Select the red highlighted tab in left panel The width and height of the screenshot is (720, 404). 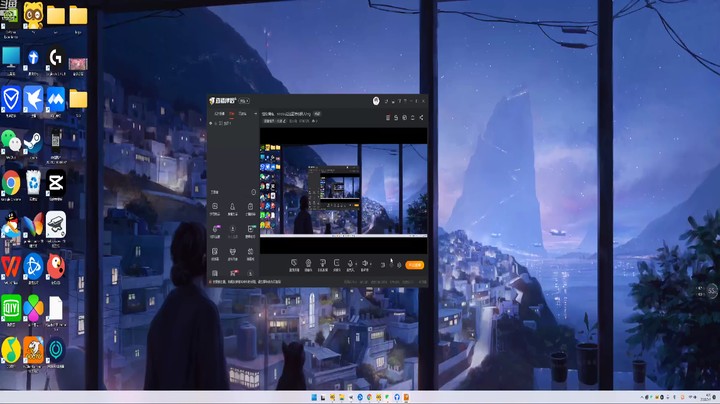(232, 113)
